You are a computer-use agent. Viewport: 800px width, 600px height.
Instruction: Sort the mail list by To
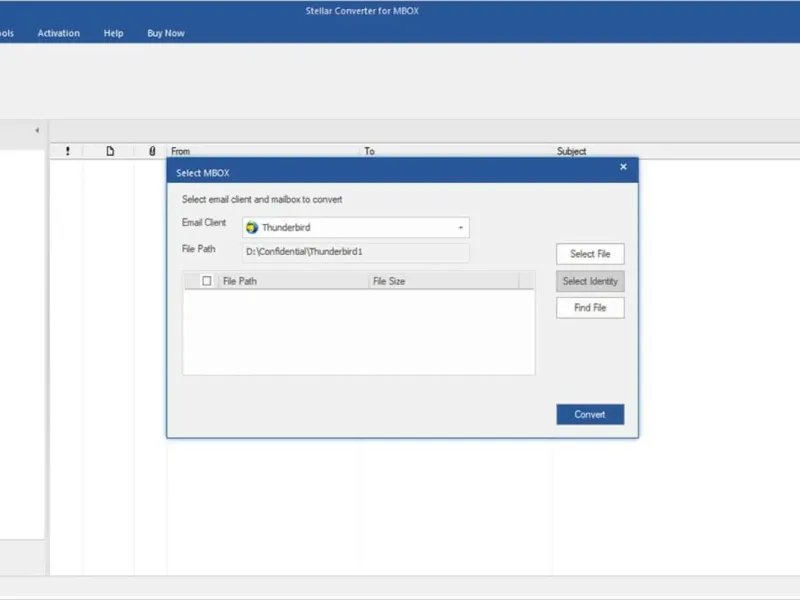click(369, 151)
